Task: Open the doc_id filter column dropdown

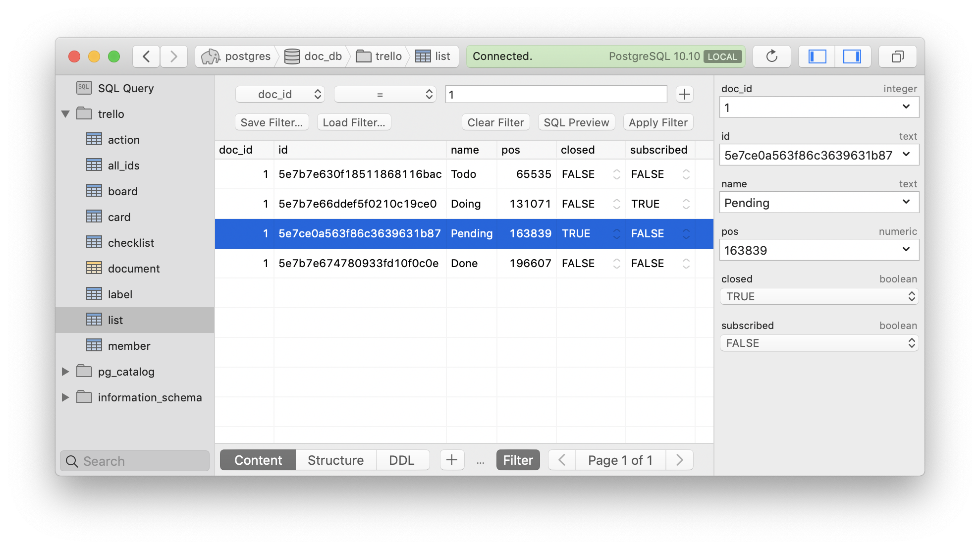Action: pyautogui.click(x=280, y=94)
